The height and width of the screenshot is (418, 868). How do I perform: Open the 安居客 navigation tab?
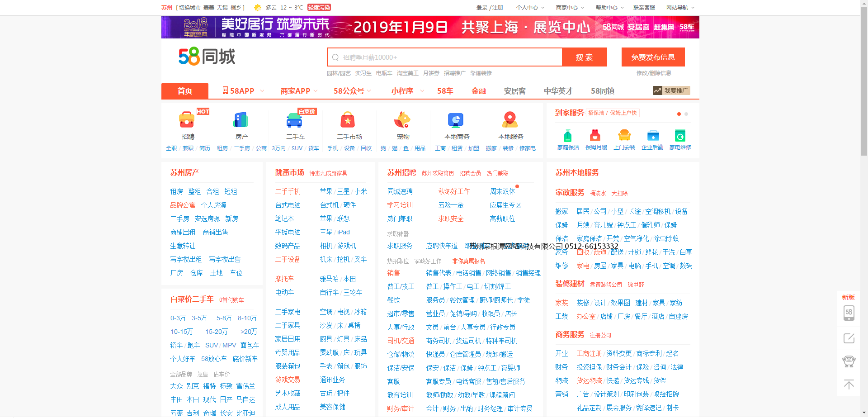tap(515, 91)
